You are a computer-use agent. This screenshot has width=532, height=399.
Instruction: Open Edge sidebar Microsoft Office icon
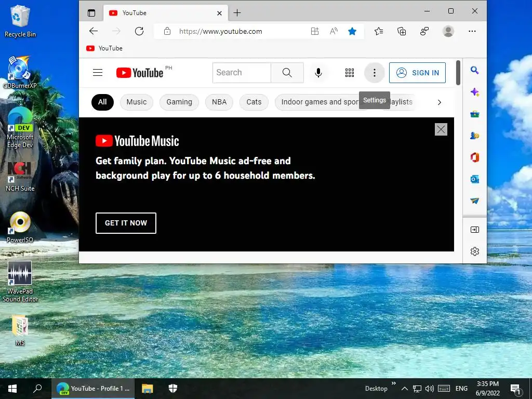[x=475, y=157]
